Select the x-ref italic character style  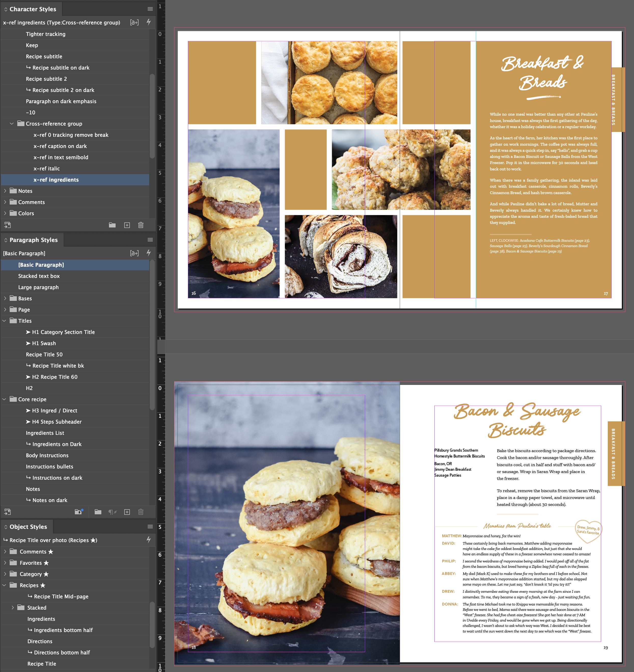46,169
